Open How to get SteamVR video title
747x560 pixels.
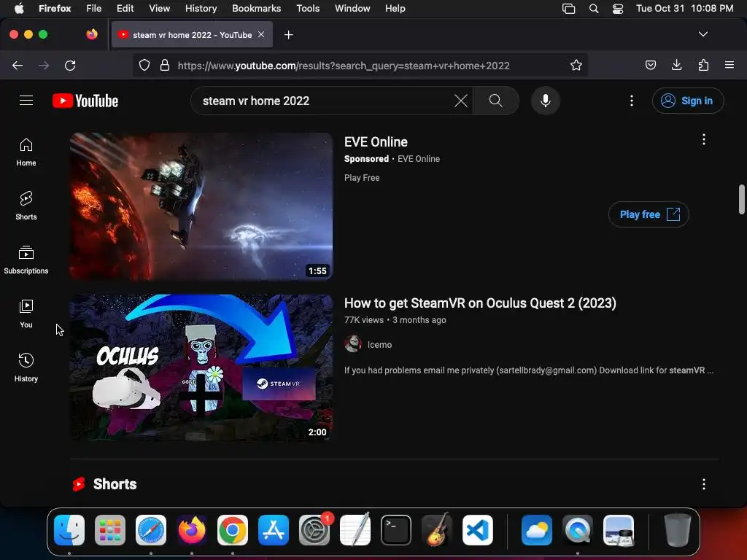480,303
